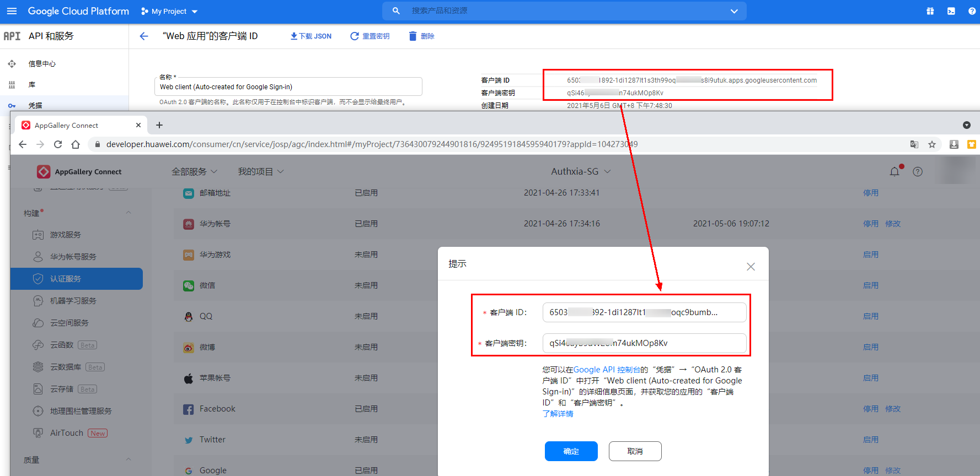Edit the Web client name field

[288, 86]
